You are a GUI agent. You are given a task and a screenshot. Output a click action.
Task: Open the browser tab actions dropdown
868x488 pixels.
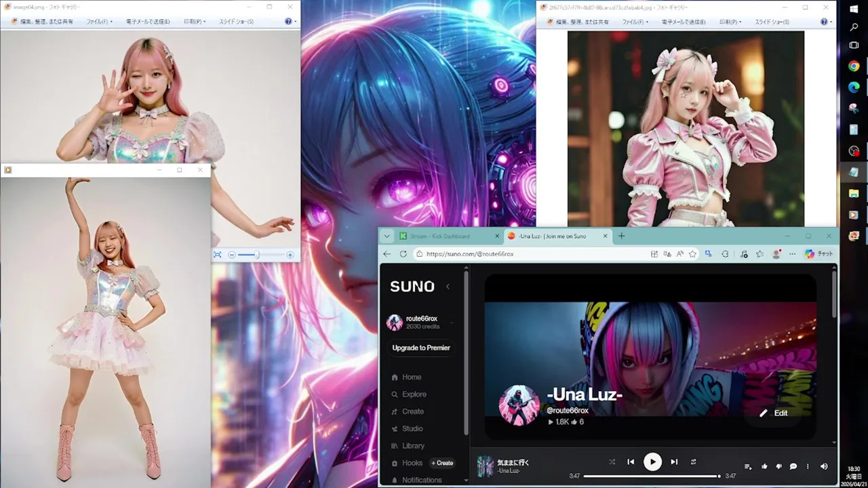(387, 236)
